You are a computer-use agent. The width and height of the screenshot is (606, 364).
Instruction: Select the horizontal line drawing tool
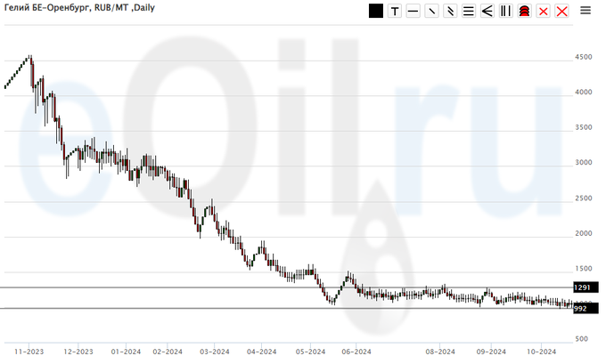coord(414,11)
